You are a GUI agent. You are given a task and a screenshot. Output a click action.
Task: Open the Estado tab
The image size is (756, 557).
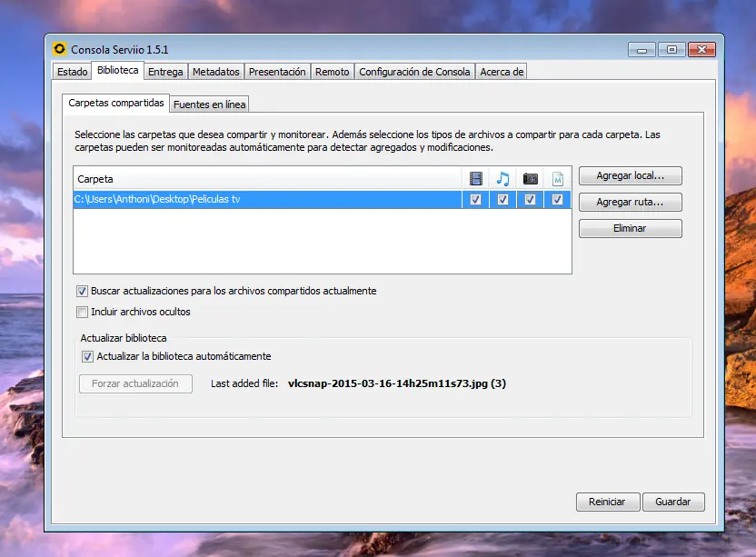point(73,72)
